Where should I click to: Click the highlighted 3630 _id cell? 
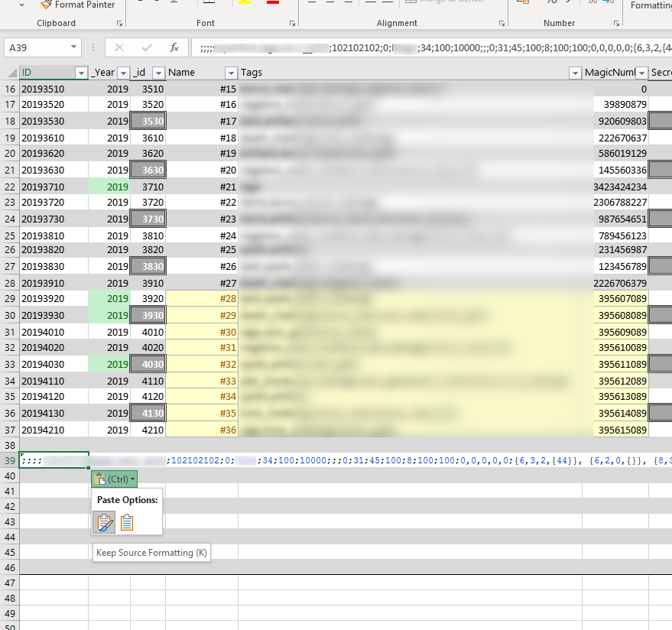pyautogui.click(x=148, y=170)
